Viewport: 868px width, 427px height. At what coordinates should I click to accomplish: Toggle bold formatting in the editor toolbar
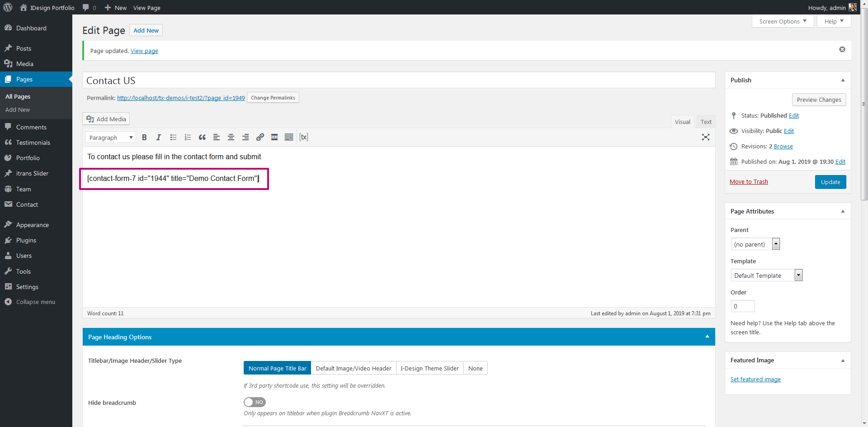coord(144,138)
